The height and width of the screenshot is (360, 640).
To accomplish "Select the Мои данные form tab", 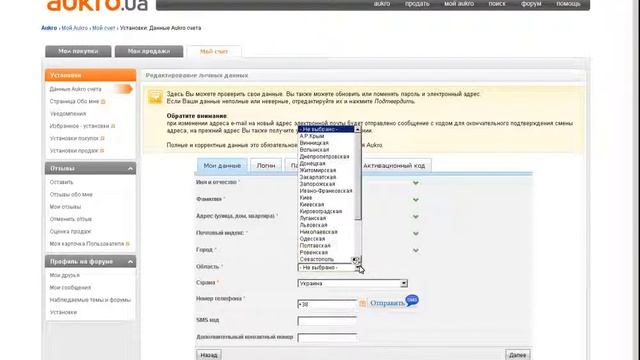I will tap(222, 166).
